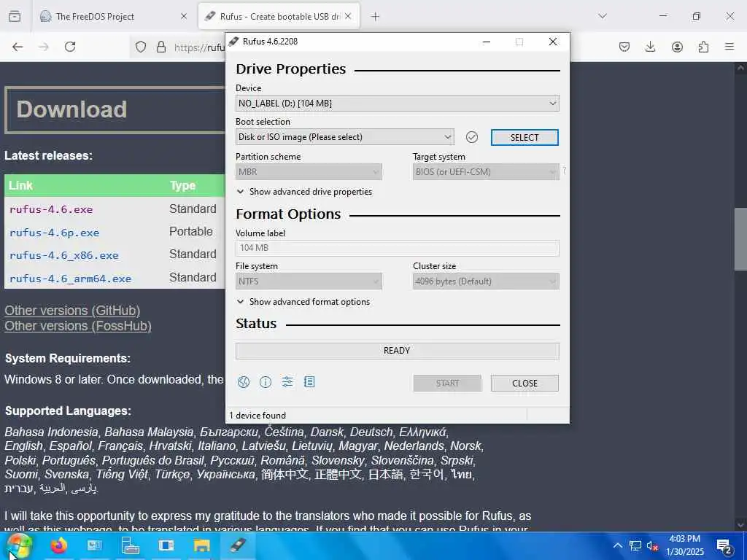The height and width of the screenshot is (560, 747).
Task: Open Rufus application settings sliders icon
Action: coord(287,382)
